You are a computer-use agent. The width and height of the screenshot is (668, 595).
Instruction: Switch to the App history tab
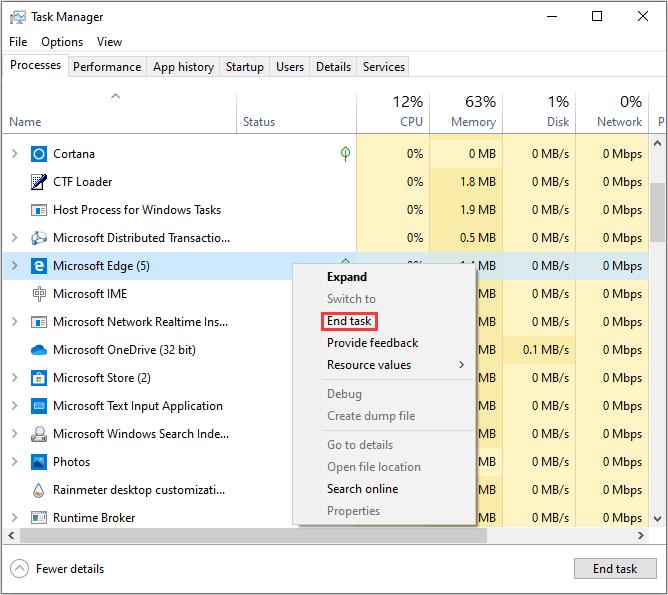coord(183,67)
